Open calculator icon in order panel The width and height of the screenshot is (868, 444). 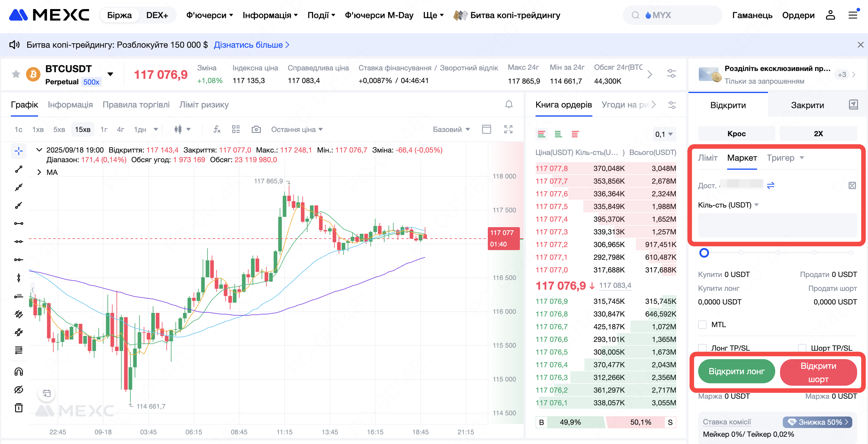pyautogui.click(x=852, y=185)
